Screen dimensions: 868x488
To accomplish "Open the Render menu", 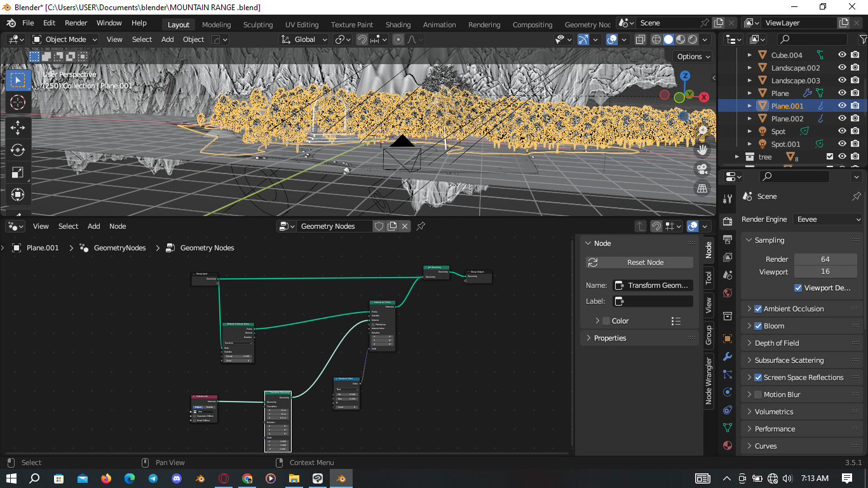I will [x=76, y=23].
